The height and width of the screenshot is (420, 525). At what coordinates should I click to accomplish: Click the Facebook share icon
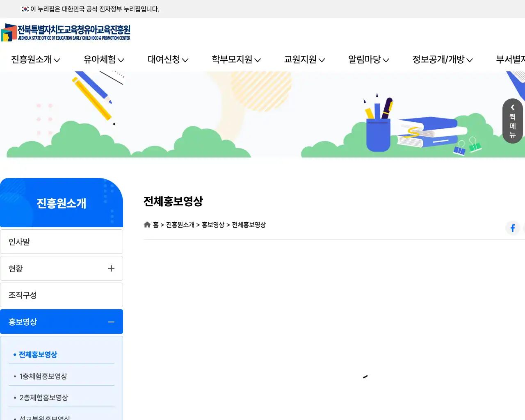click(x=513, y=228)
